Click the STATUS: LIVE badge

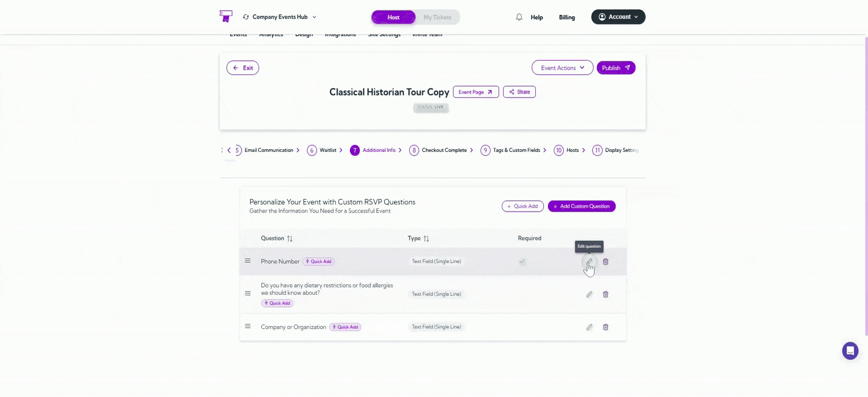pyautogui.click(x=430, y=107)
